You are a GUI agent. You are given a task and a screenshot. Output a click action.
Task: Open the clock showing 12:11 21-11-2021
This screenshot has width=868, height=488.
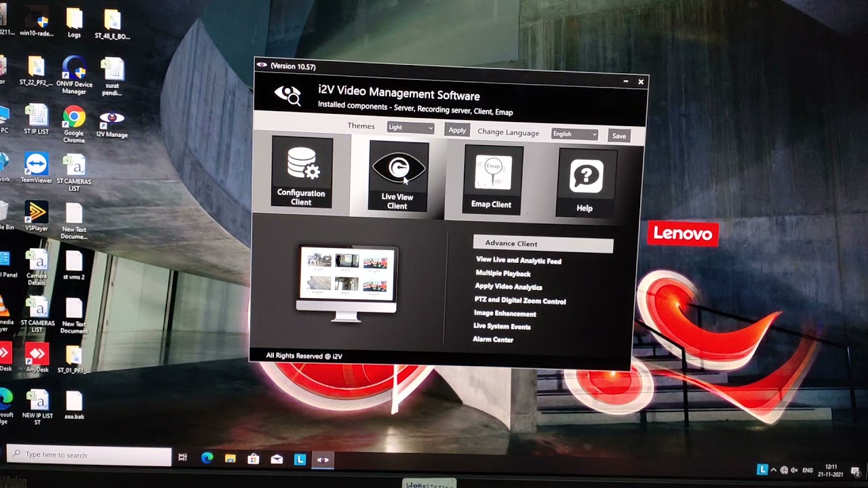point(831,470)
